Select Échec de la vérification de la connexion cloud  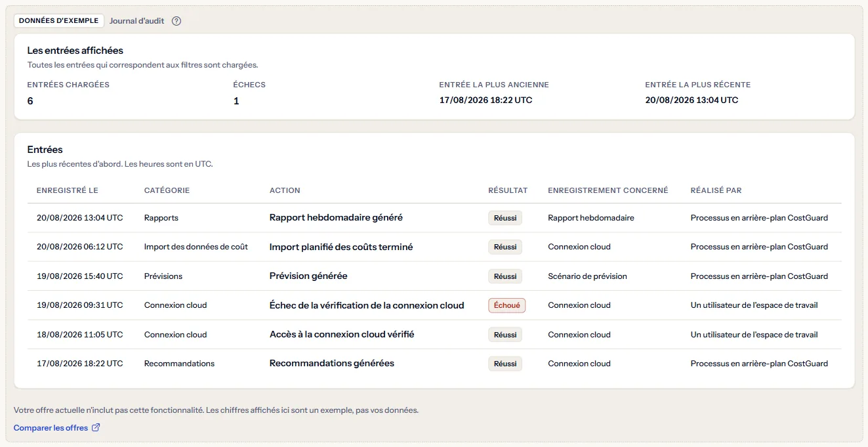(367, 305)
